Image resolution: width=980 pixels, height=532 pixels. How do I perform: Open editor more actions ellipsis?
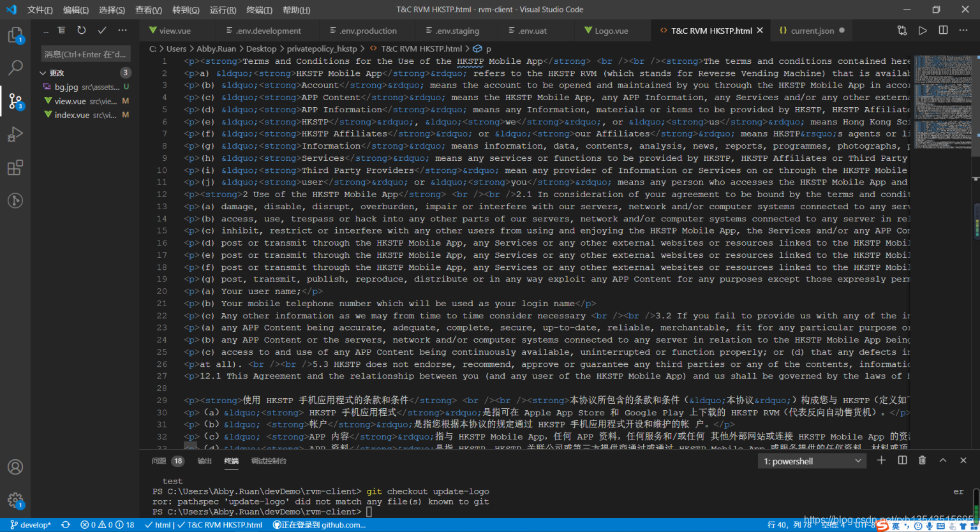[964, 30]
